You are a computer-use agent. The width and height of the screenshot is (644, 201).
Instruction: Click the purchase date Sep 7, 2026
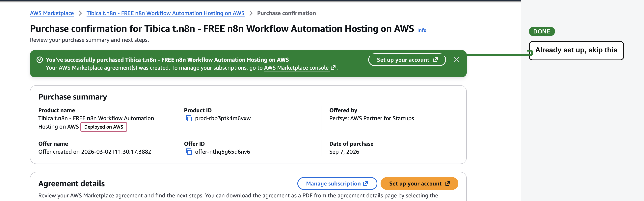344,152
